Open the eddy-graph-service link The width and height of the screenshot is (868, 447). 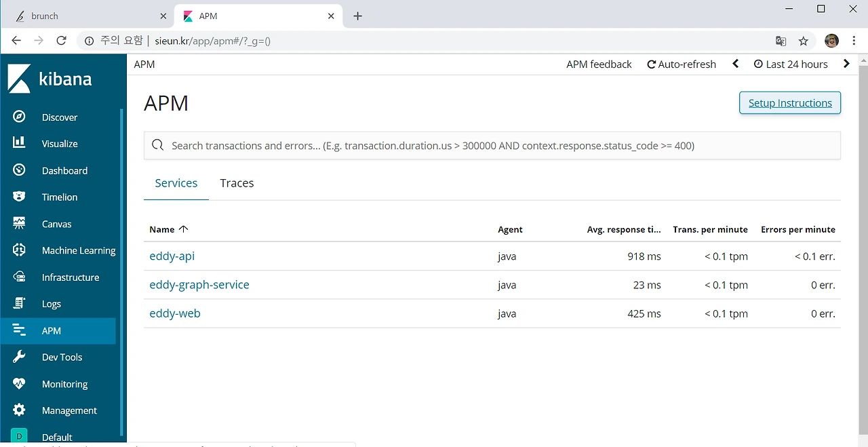(x=199, y=285)
